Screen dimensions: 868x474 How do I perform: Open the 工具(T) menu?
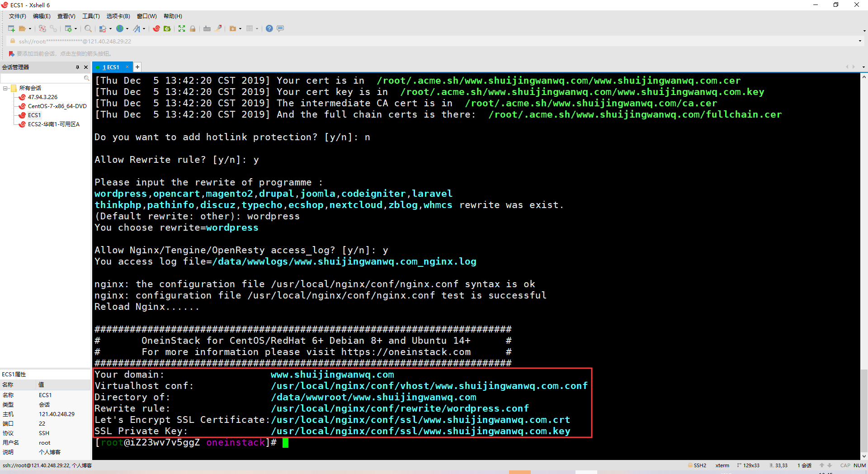click(x=91, y=16)
